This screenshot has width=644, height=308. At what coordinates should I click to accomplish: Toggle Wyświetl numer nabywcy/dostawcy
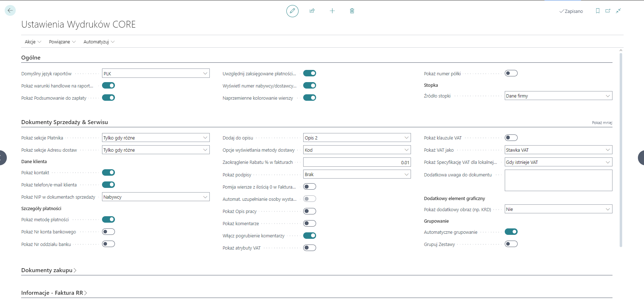310,85
